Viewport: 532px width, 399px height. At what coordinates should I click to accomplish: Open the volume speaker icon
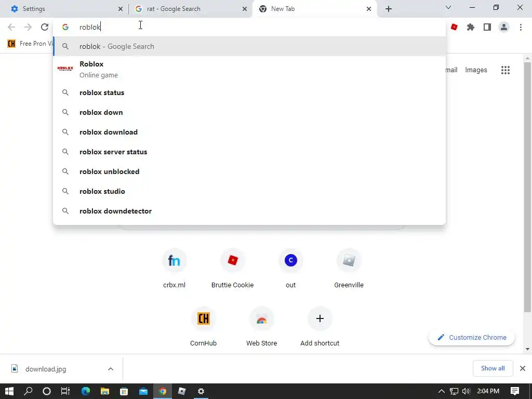(x=466, y=391)
